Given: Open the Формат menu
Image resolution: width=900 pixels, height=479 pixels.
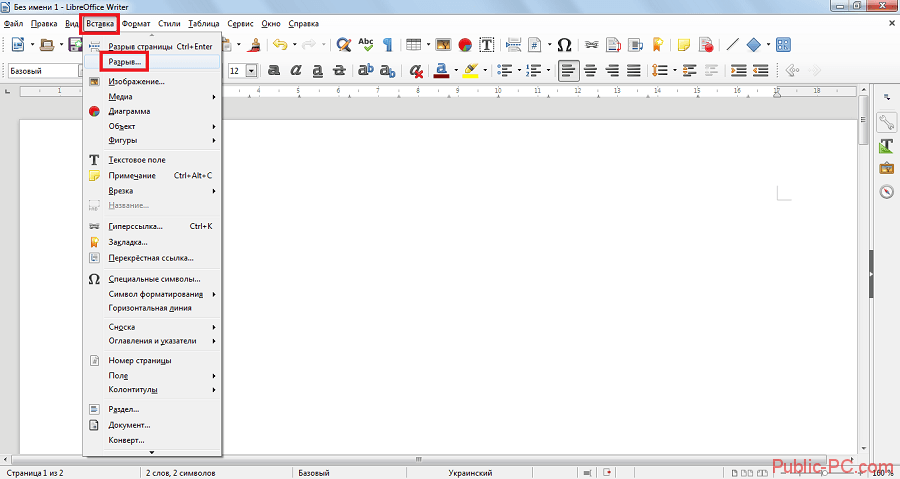Looking at the screenshot, I should point(135,22).
